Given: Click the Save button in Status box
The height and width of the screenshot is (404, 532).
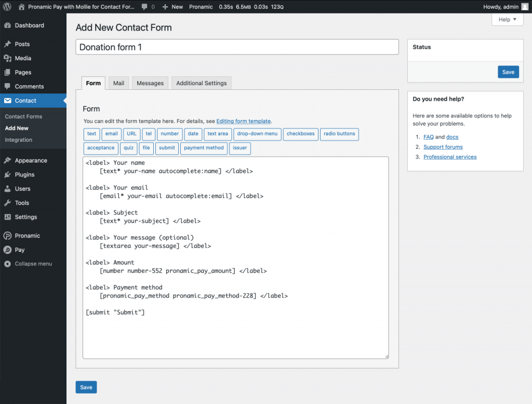Looking at the screenshot, I should [508, 72].
